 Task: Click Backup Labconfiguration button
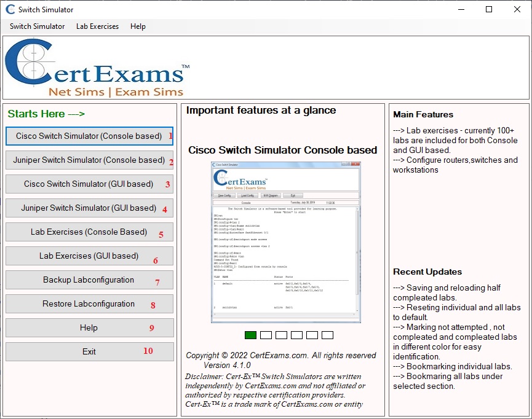click(89, 280)
